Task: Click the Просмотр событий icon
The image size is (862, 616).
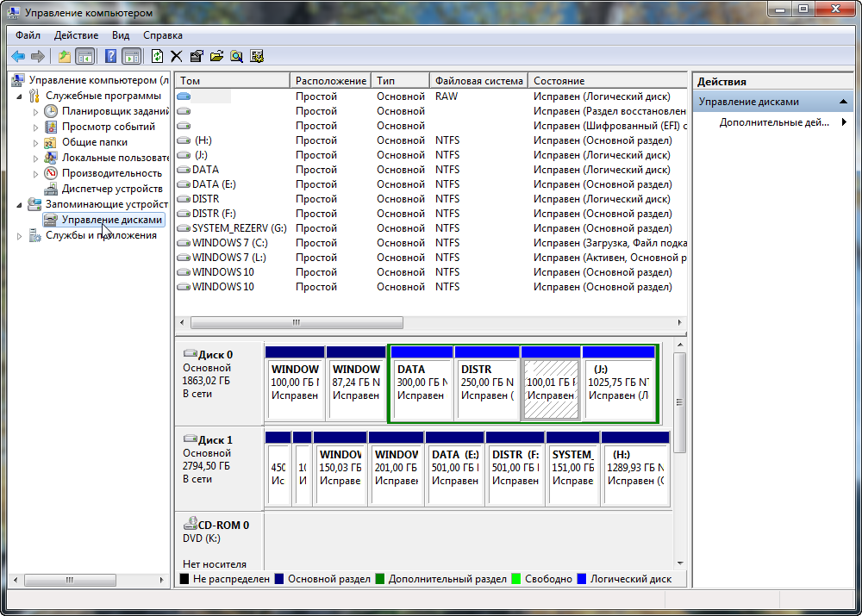Action: coord(51,127)
